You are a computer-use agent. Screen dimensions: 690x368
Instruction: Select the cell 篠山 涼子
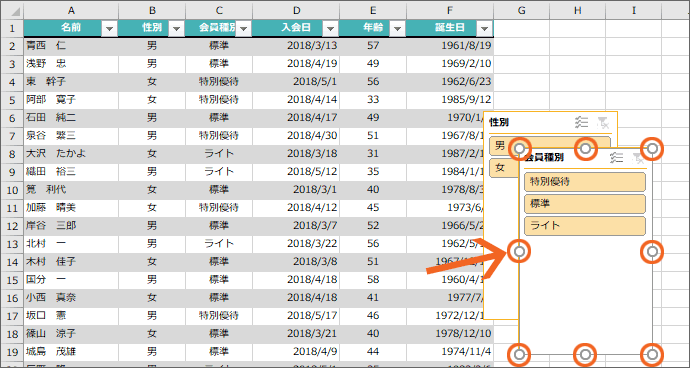pyautogui.click(x=71, y=334)
